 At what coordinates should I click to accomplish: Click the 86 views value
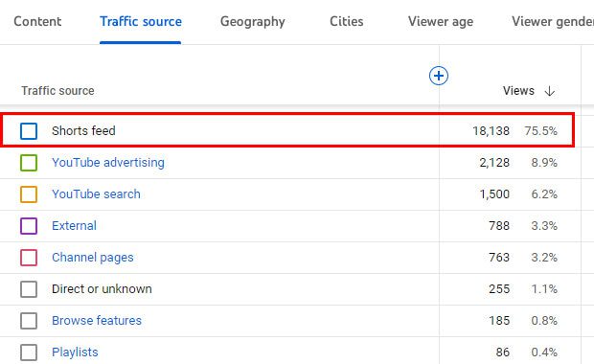503,353
